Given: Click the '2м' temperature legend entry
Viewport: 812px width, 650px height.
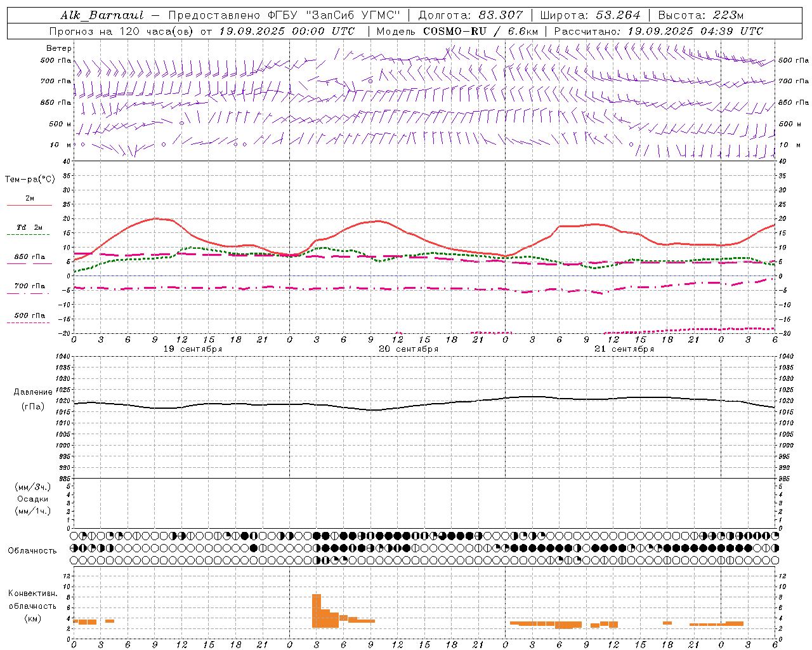Looking at the screenshot, I should 30,199.
